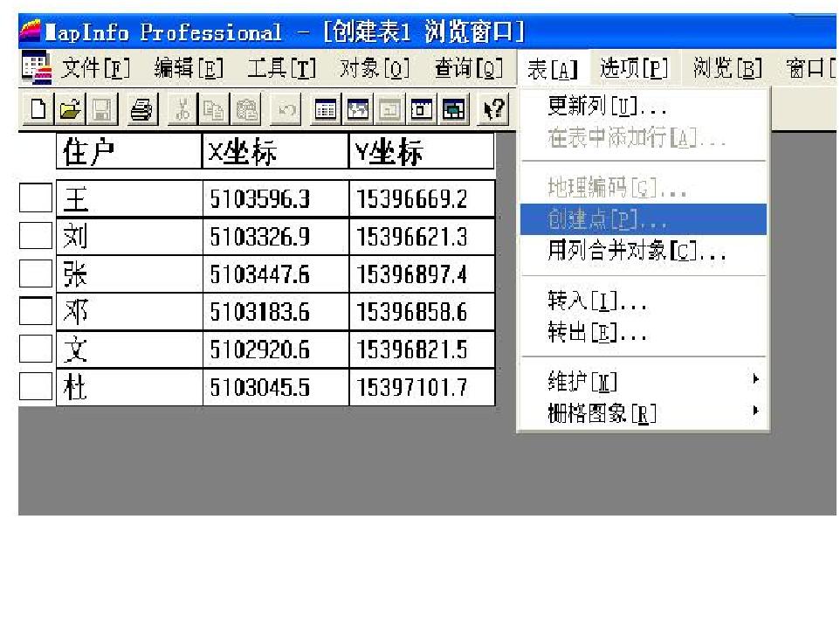Image resolution: width=840 pixels, height=623 pixels.
Task: Expand the 维护[M] submenu arrow
Action: [x=755, y=379]
